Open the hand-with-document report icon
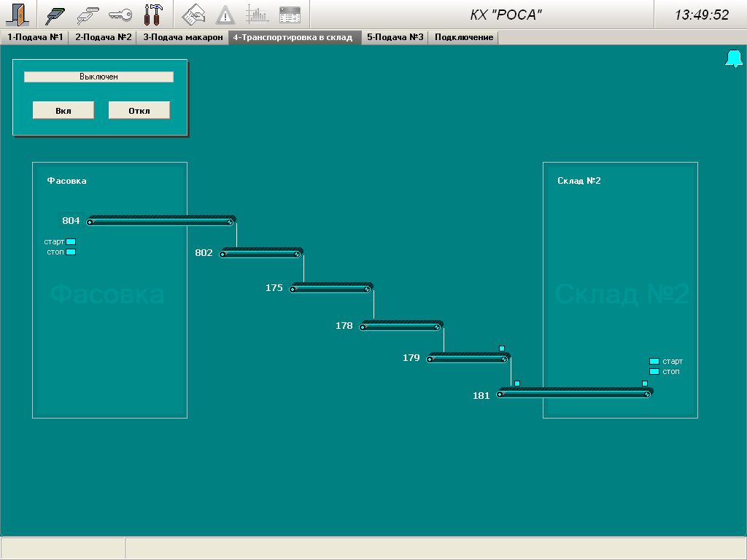The image size is (747, 560). 193,14
